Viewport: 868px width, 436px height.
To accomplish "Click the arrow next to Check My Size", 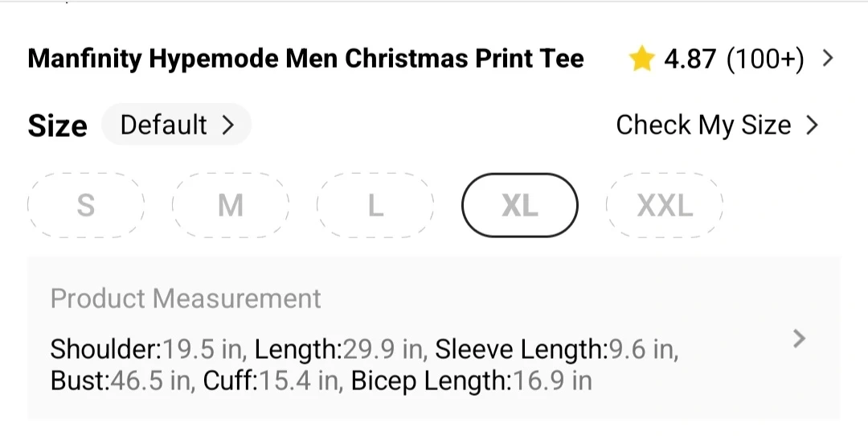I will pyautogui.click(x=812, y=125).
